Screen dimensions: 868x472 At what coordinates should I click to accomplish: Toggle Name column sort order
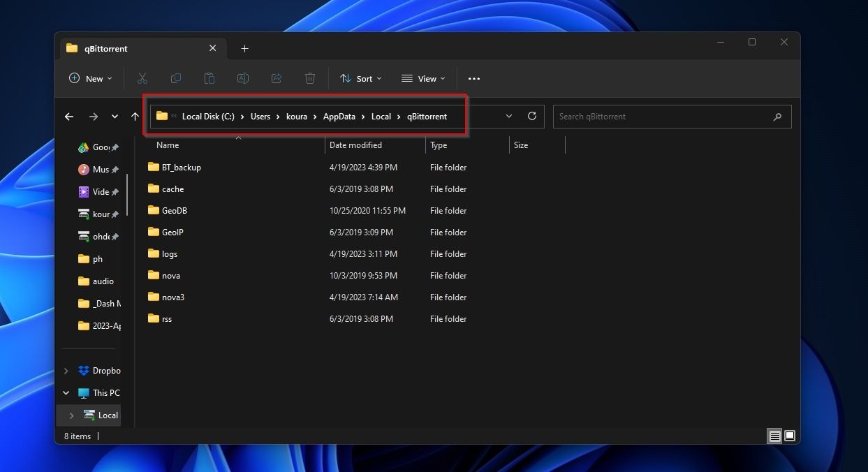[168, 145]
